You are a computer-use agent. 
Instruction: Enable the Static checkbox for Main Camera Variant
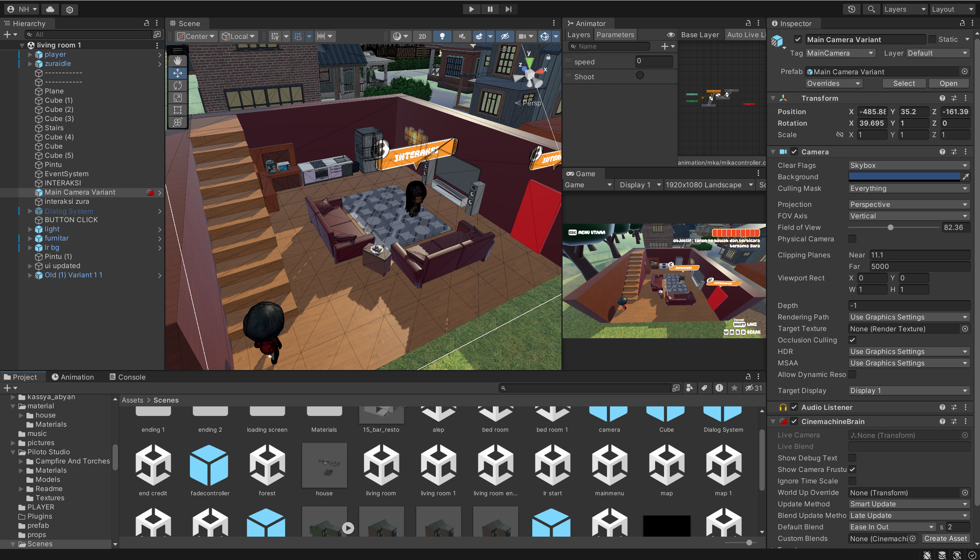[x=932, y=39]
